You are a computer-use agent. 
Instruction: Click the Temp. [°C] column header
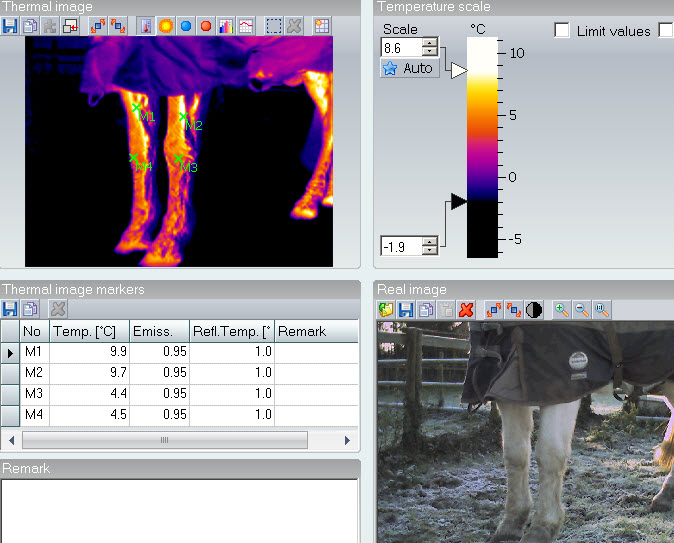point(89,331)
